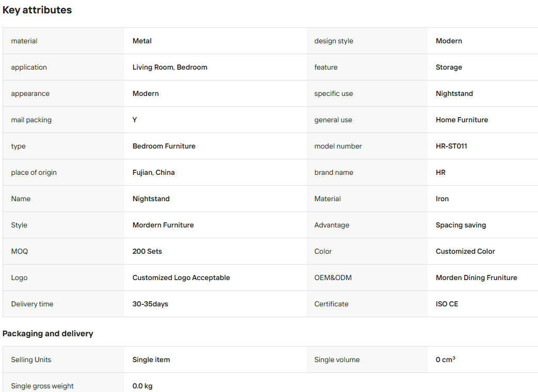Select the 30-35days delivery time value
This screenshot has width=538, height=392.
click(150, 304)
